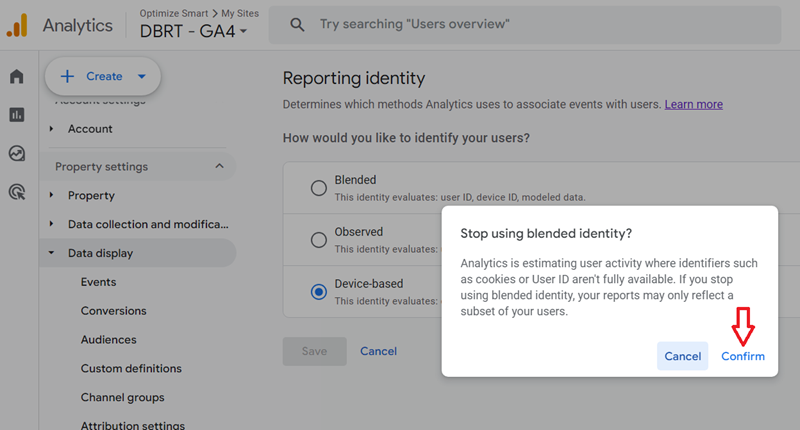Open Attribution settings menu item

(x=133, y=425)
